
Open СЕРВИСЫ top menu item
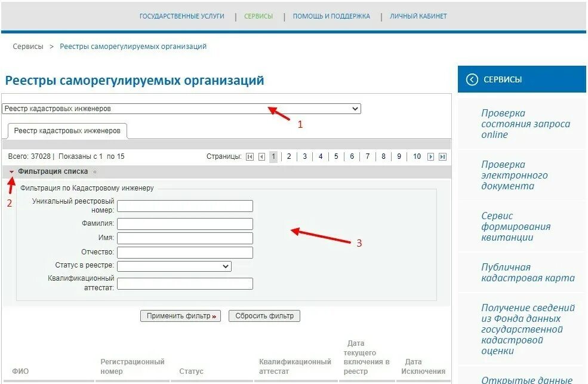click(x=258, y=16)
